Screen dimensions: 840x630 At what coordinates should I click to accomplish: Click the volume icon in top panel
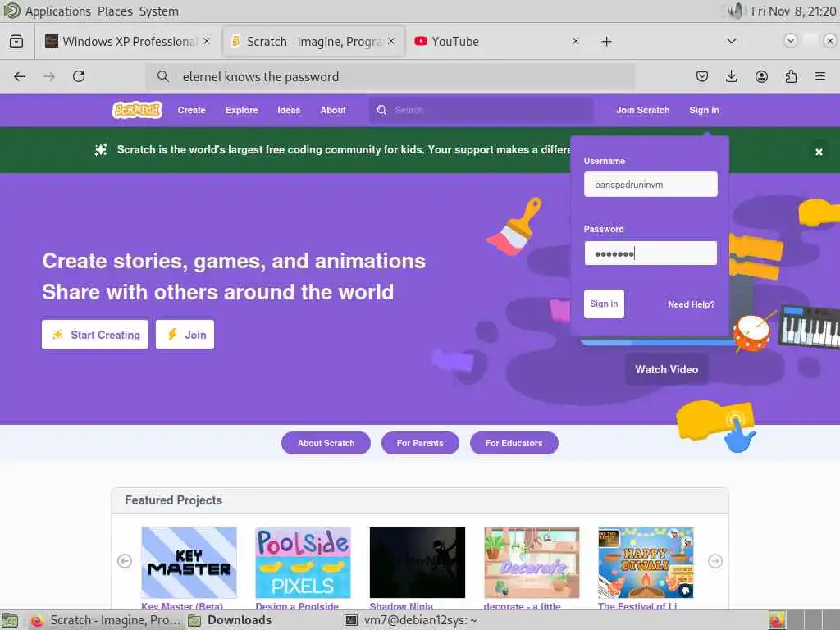[736, 11]
